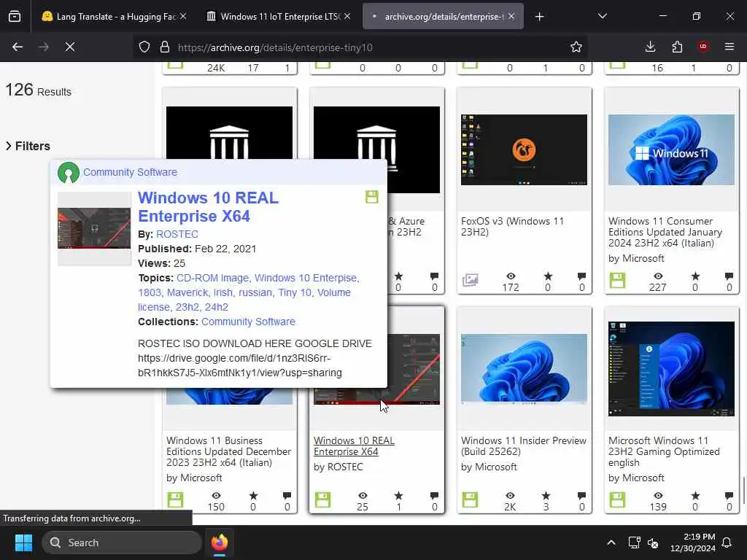Close the Windows 11 IoT Enterprise tab

[347, 16]
